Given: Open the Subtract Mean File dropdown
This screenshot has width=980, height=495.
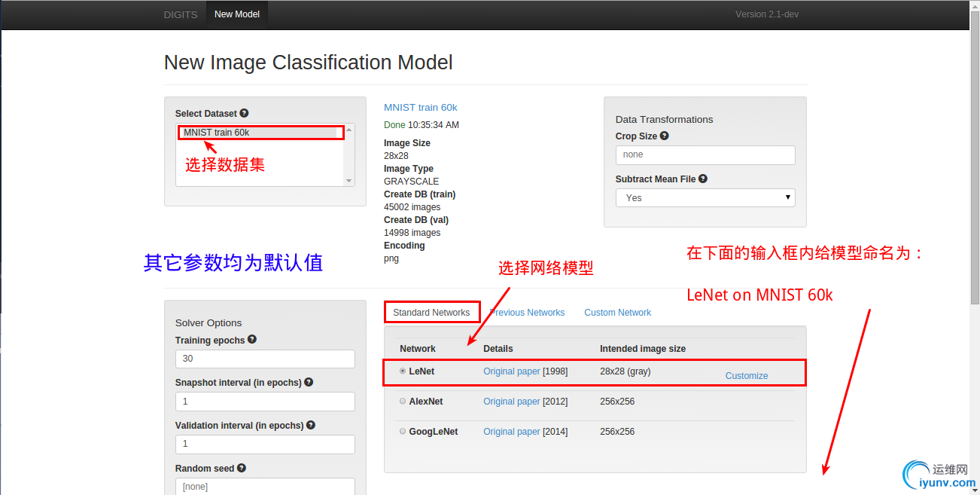Looking at the screenshot, I should point(705,197).
